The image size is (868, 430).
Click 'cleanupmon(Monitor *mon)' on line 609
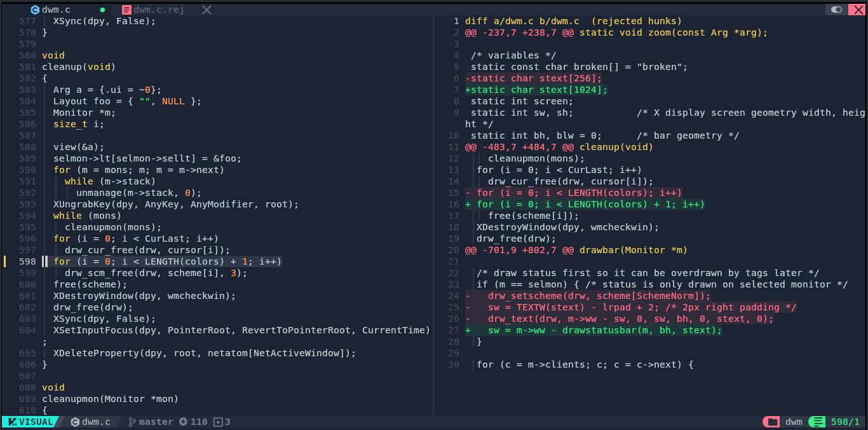pos(110,399)
